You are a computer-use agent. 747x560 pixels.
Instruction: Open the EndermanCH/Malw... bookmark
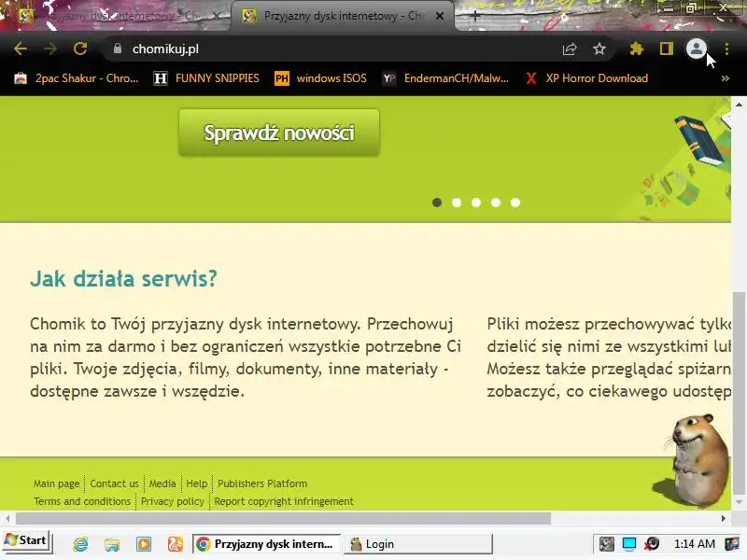pyautogui.click(x=445, y=78)
